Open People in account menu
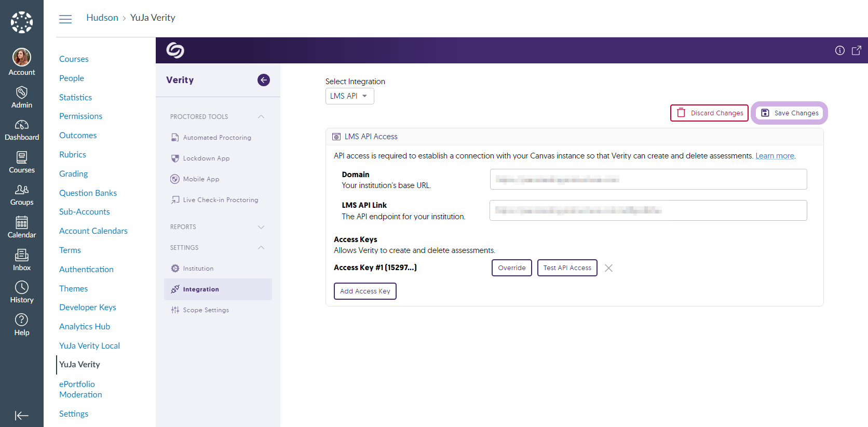Image resolution: width=868 pixels, height=427 pixels. pyautogui.click(x=72, y=78)
